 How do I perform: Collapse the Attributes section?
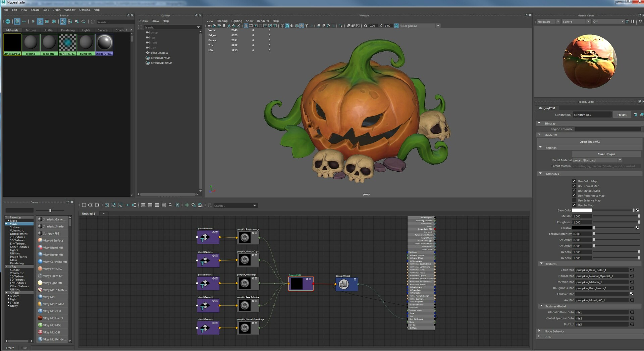540,174
